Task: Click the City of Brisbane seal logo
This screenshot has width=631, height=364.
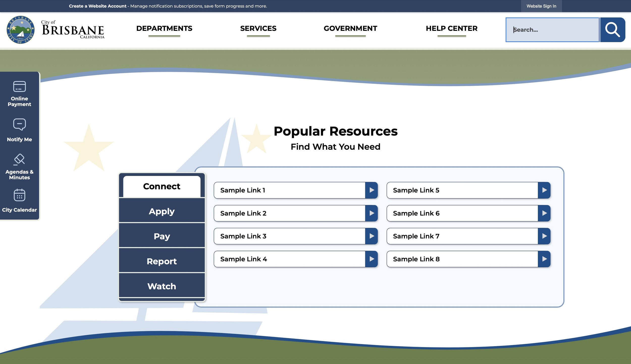Action: (20, 30)
